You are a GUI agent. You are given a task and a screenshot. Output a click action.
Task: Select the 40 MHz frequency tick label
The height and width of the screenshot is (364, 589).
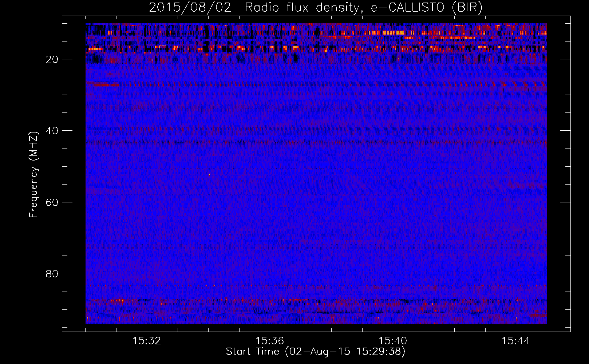pyautogui.click(x=52, y=131)
